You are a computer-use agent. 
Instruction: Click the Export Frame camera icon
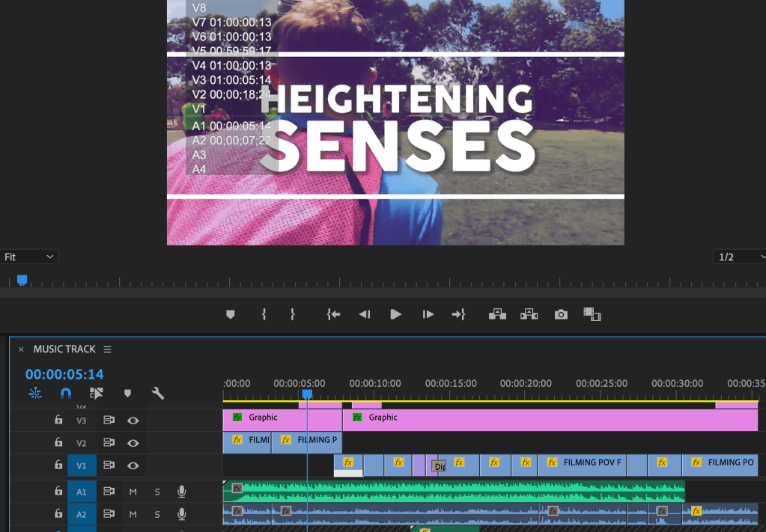click(x=561, y=315)
